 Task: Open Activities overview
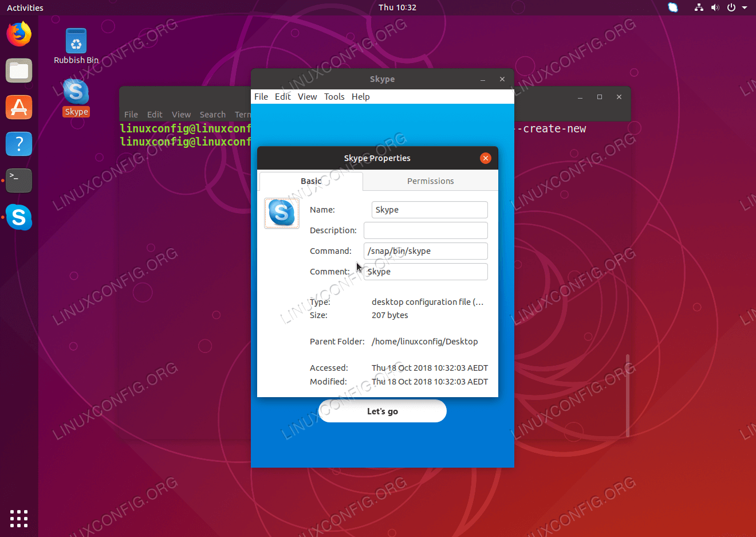[x=25, y=7]
